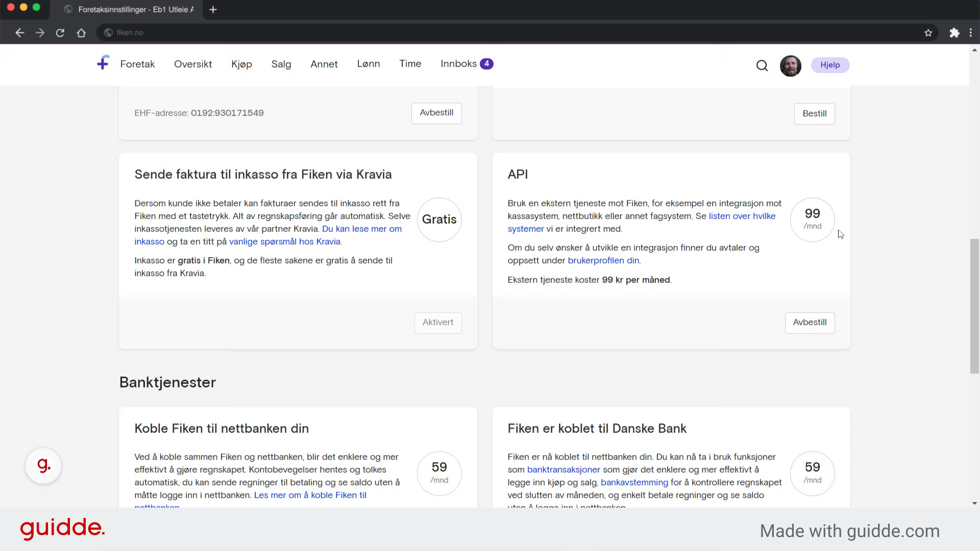Reload the page with refresh icon
Image resolution: width=980 pixels, height=551 pixels.
pos(60,33)
